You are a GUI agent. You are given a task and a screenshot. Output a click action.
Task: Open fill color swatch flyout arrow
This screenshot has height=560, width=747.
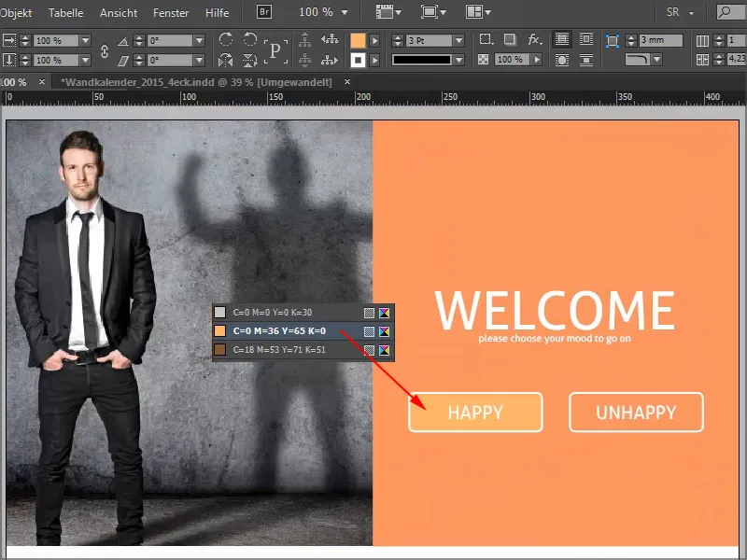(375, 41)
